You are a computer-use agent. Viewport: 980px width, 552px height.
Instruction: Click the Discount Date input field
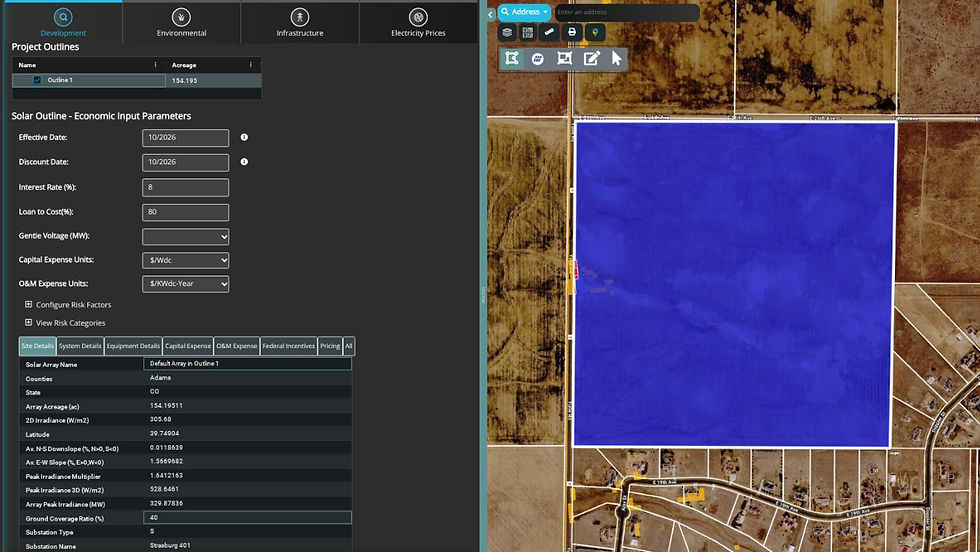pyautogui.click(x=186, y=163)
